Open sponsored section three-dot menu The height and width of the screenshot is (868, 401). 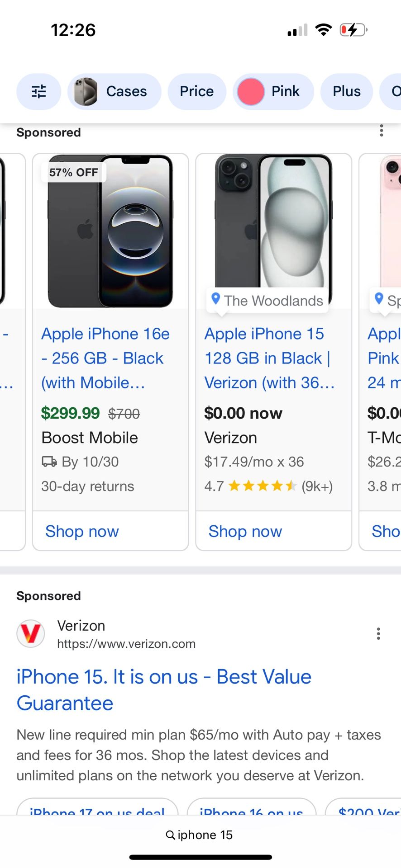(x=382, y=131)
